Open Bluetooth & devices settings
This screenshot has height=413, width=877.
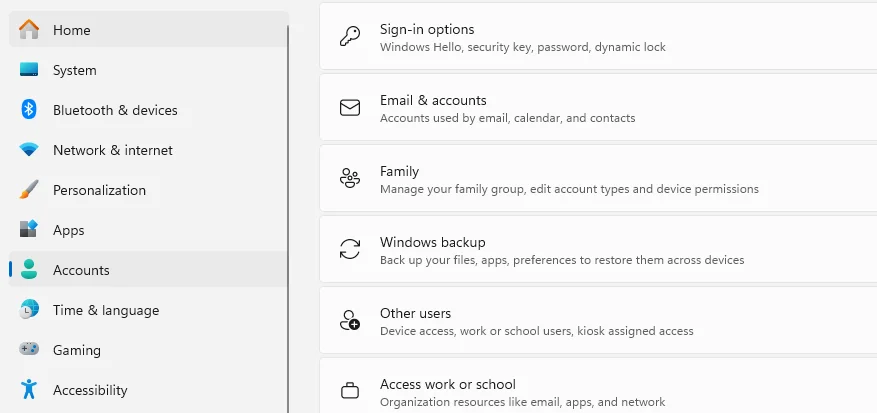click(148, 110)
